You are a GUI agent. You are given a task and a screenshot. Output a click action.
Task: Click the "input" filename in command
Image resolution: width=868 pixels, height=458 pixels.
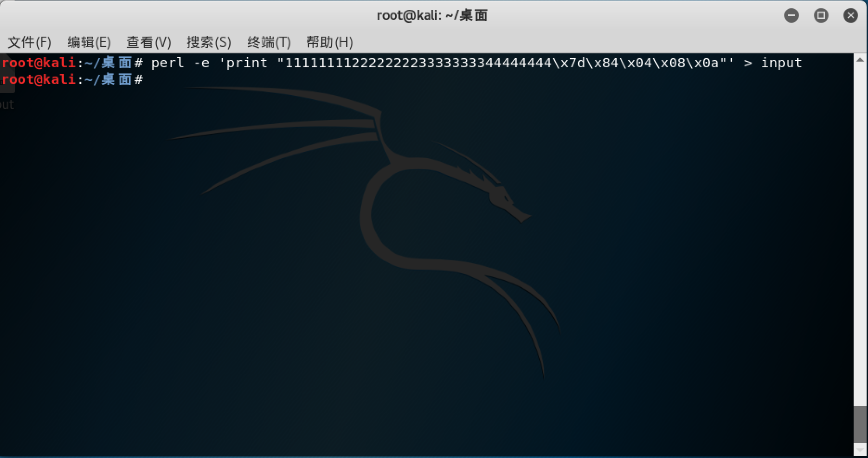(x=781, y=63)
